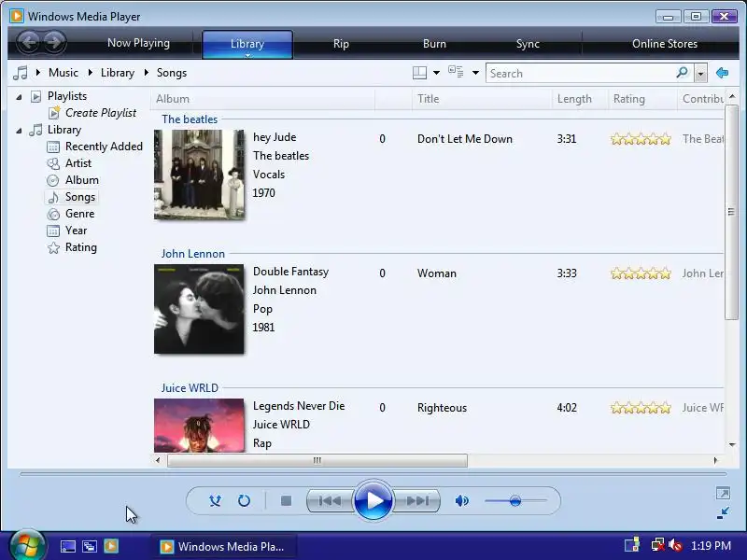Open the Library tab dropdown arrow
This screenshot has width=747, height=560.
click(x=247, y=55)
